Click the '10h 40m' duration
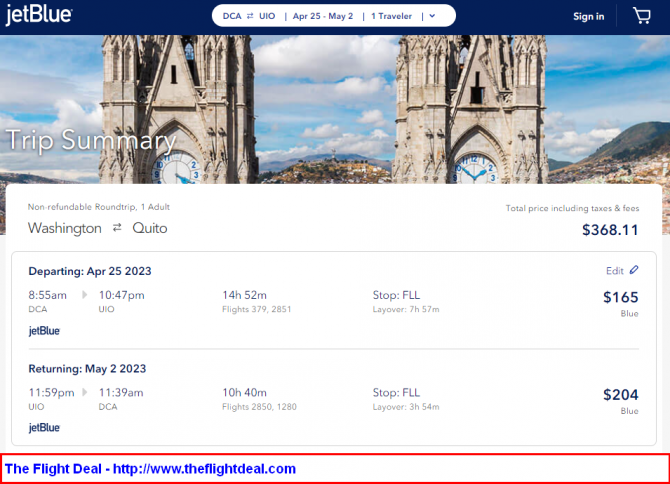The image size is (670, 484). [x=244, y=393]
